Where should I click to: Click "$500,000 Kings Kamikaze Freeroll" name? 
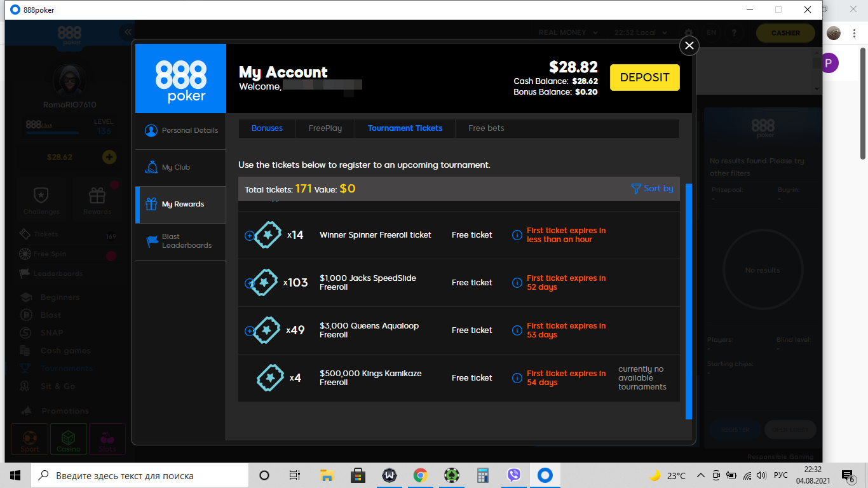pyautogui.click(x=370, y=378)
